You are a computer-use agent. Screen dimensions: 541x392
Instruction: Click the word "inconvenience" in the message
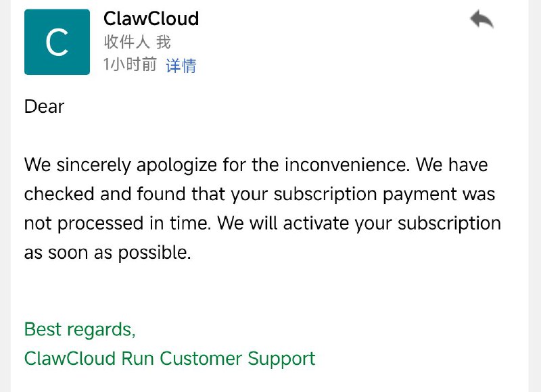346,165
